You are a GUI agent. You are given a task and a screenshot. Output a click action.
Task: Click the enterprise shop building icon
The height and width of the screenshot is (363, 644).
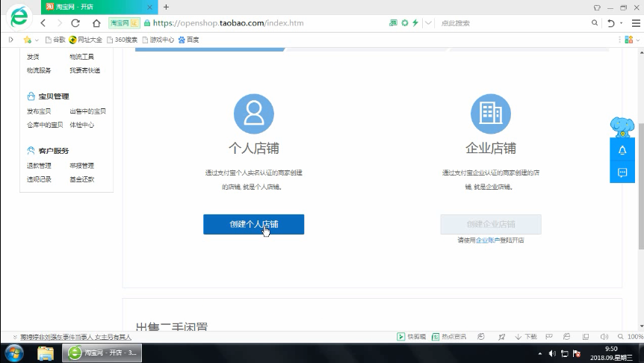pos(491,114)
